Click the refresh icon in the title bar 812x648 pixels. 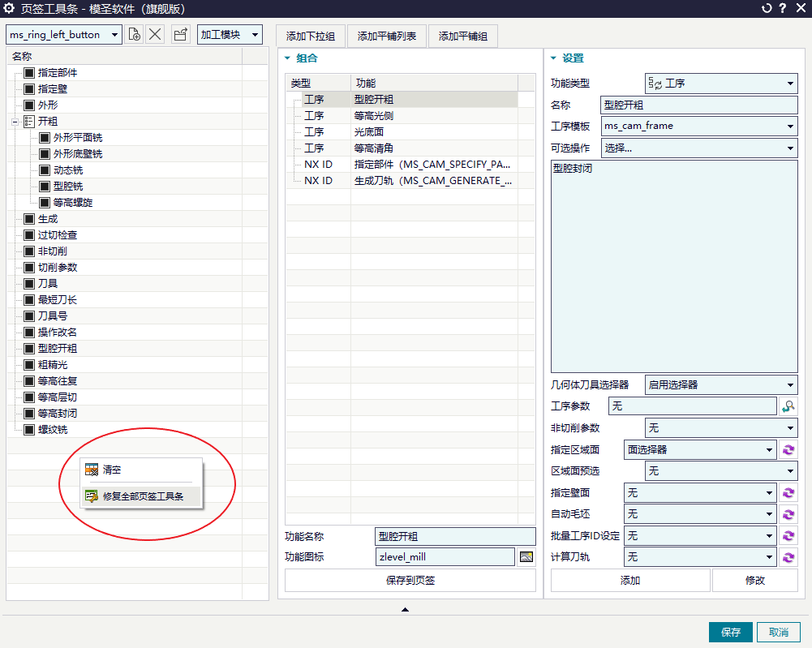tap(767, 8)
